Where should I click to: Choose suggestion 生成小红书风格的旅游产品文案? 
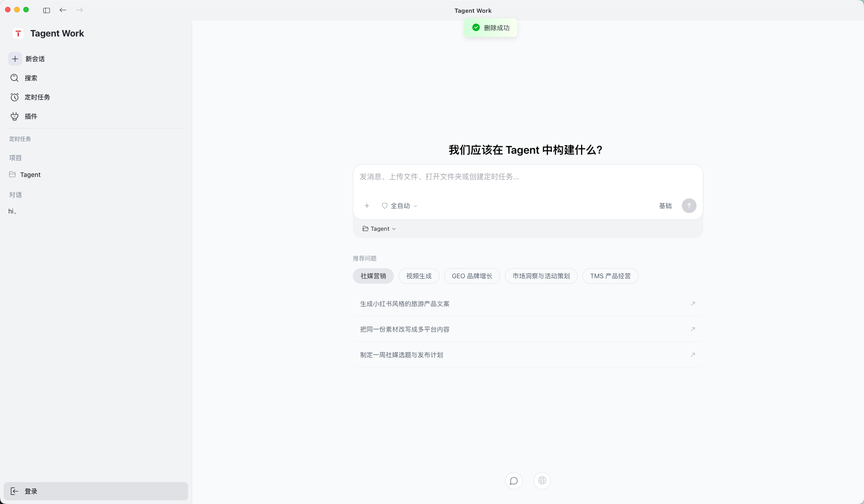pos(528,304)
